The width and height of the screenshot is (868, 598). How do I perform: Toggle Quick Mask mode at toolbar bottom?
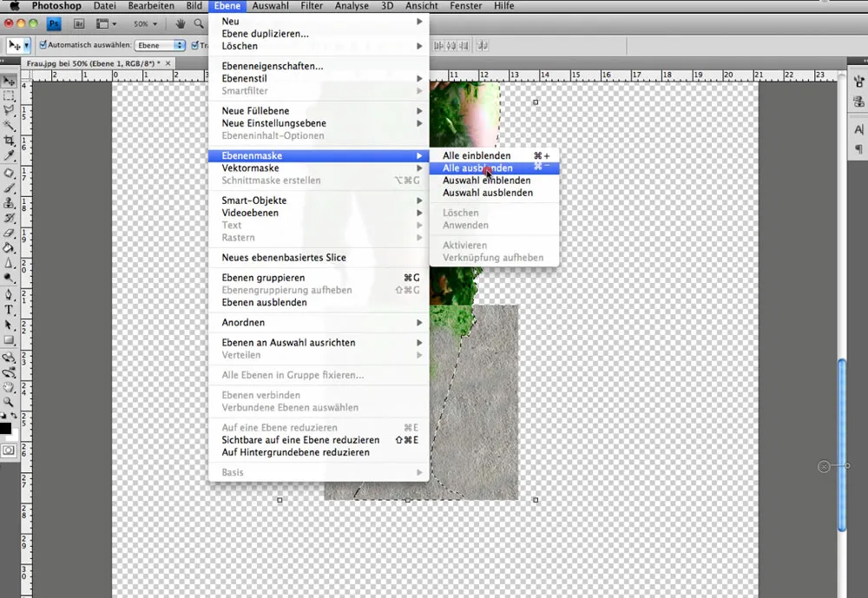(x=10, y=450)
